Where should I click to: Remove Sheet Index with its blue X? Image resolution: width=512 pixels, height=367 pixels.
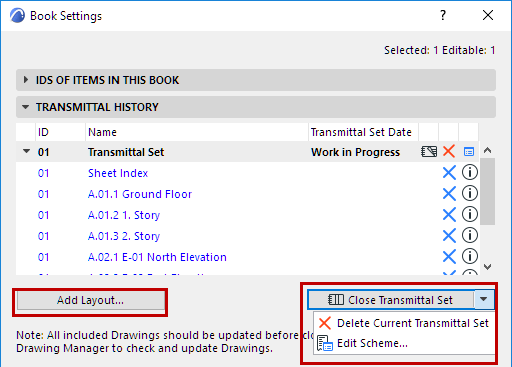click(449, 173)
